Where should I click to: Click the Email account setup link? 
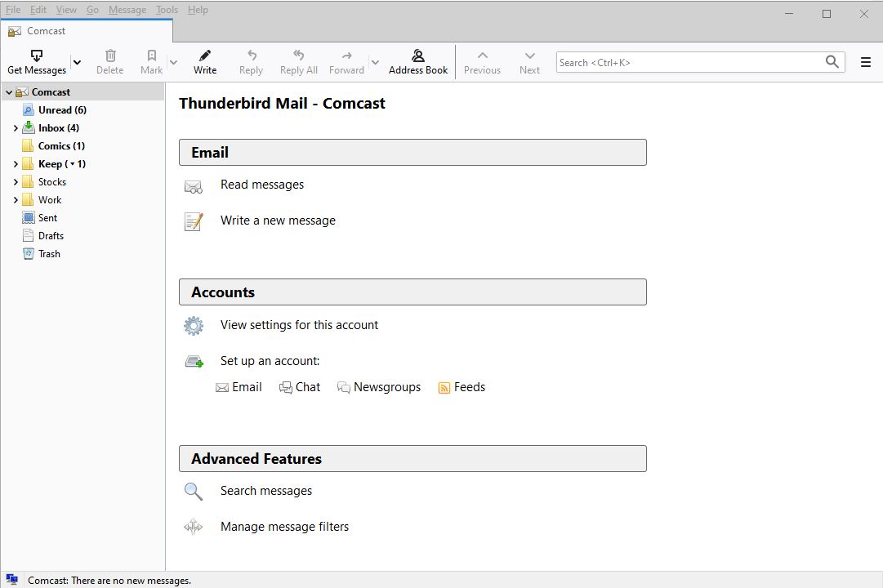[239, 387]
